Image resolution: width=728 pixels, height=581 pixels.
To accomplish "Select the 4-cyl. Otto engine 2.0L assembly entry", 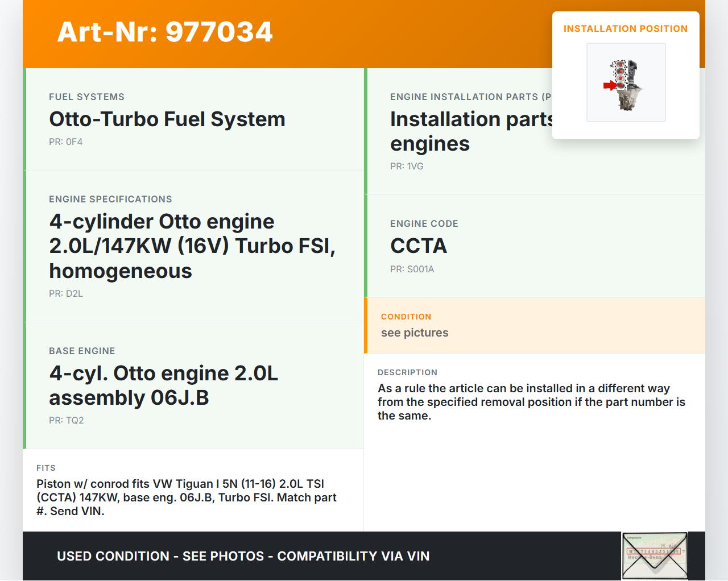I will point(164,385).
